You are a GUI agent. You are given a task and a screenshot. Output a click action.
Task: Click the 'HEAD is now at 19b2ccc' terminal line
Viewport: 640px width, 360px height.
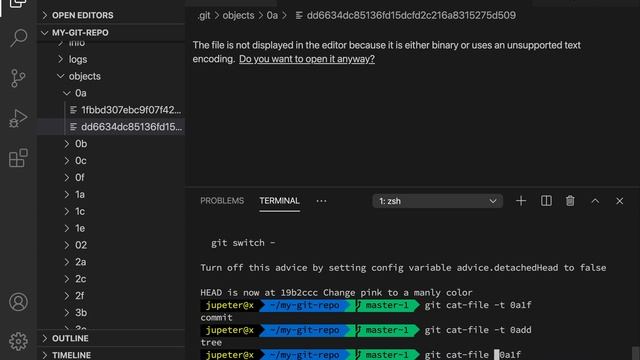pos(336,293)
